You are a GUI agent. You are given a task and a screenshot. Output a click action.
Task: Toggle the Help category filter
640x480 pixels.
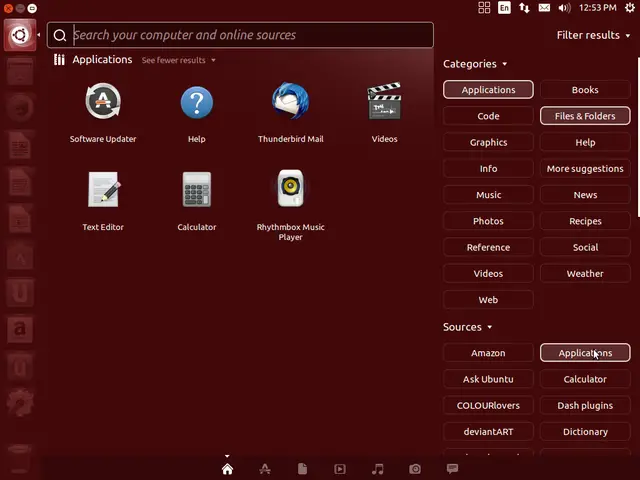point(585,142)
